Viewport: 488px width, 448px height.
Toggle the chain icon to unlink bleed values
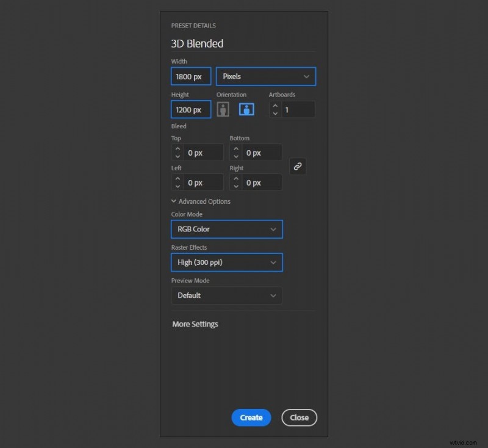pos(298,166)
